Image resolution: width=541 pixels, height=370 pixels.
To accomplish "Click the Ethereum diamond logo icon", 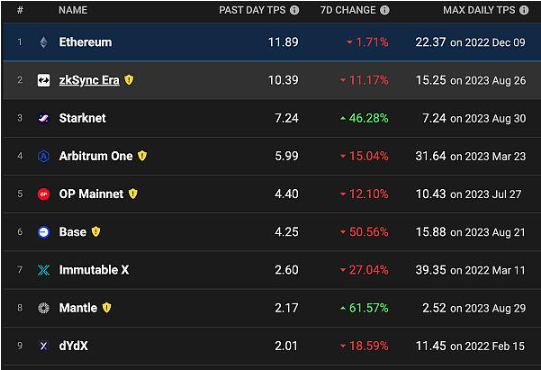I will 43,42.
